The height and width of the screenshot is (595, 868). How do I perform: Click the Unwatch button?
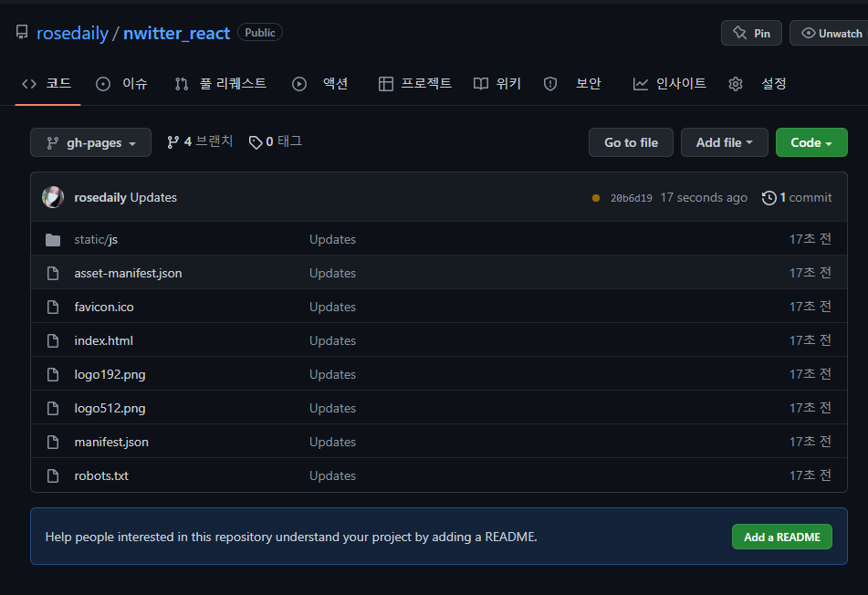pyautogui.click(x=831, y=33)
